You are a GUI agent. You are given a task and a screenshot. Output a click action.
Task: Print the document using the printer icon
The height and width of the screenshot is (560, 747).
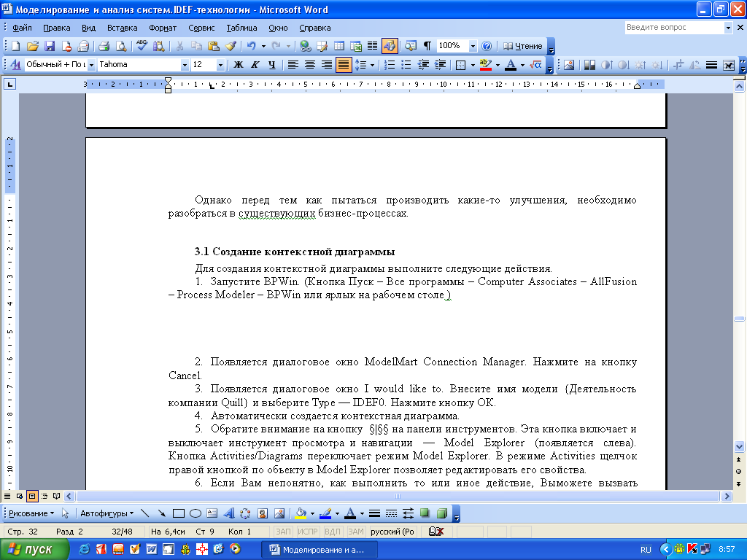104,46
